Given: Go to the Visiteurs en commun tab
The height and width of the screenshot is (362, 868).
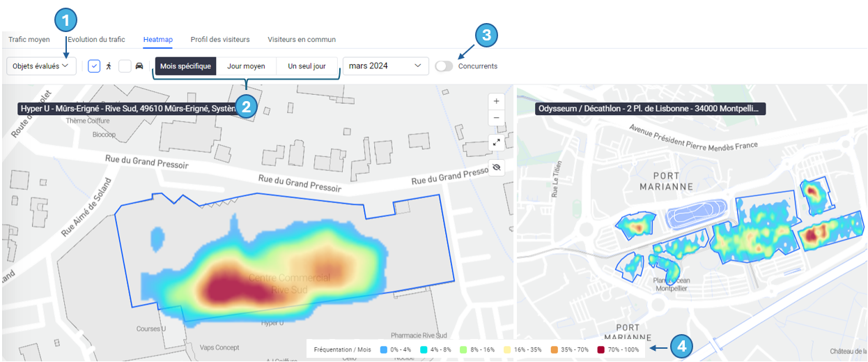Looking at the screenshot, I should coord(302,40).
